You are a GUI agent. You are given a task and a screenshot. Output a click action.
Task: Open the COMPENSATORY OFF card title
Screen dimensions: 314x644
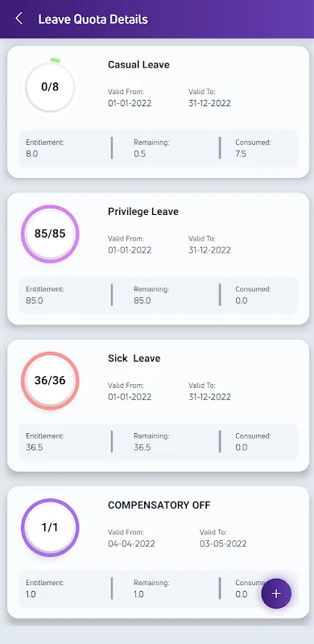click(159, 506)
